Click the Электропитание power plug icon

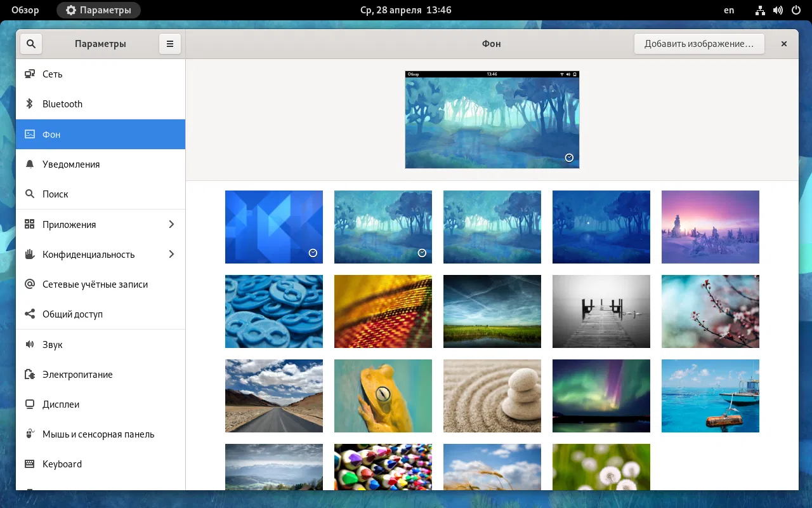tap(30, 374)
